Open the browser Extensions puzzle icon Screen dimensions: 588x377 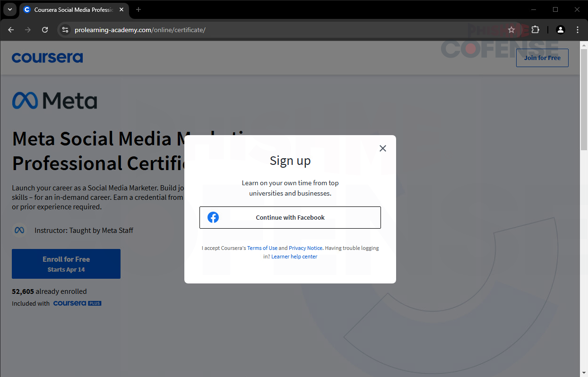[x=535, y=30]
